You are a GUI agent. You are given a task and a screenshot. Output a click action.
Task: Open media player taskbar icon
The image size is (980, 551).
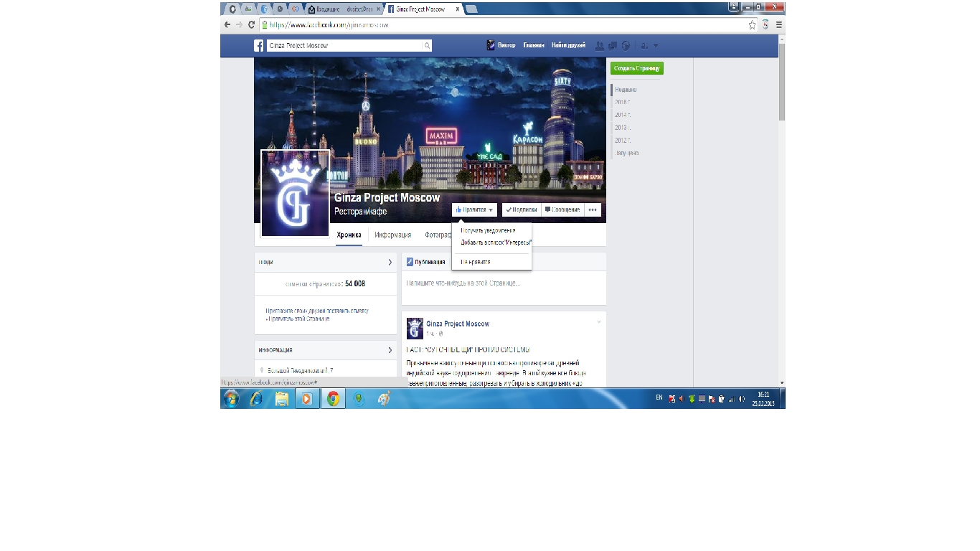pyautogui.click(x=307, y=399)
